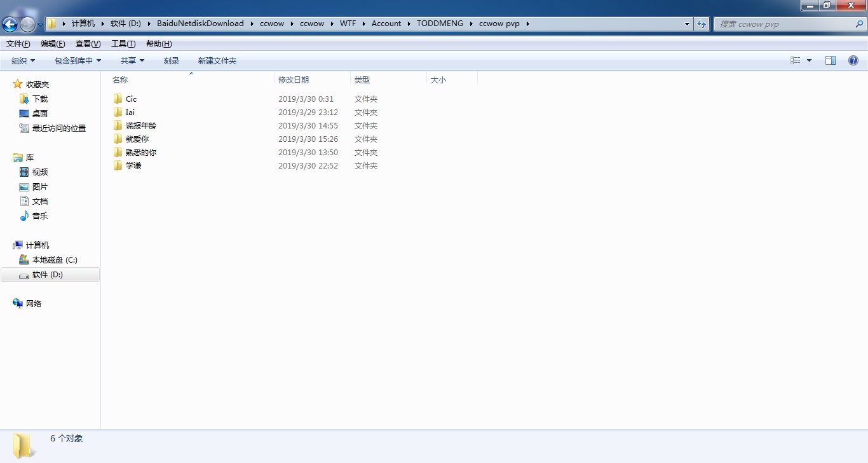868x463 pixels.
Task: Click the refresh icon beside address bar
Action: [x=702, y=24]
